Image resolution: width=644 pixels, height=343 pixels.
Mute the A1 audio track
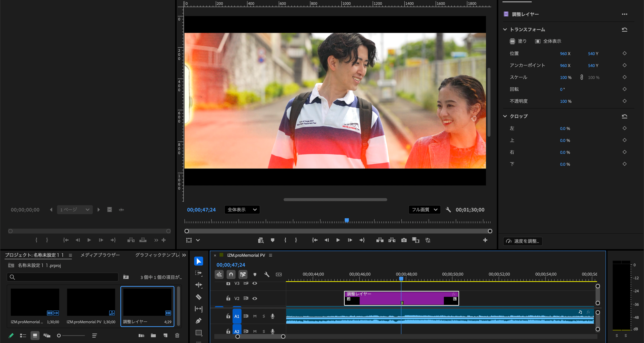[255, 316]
